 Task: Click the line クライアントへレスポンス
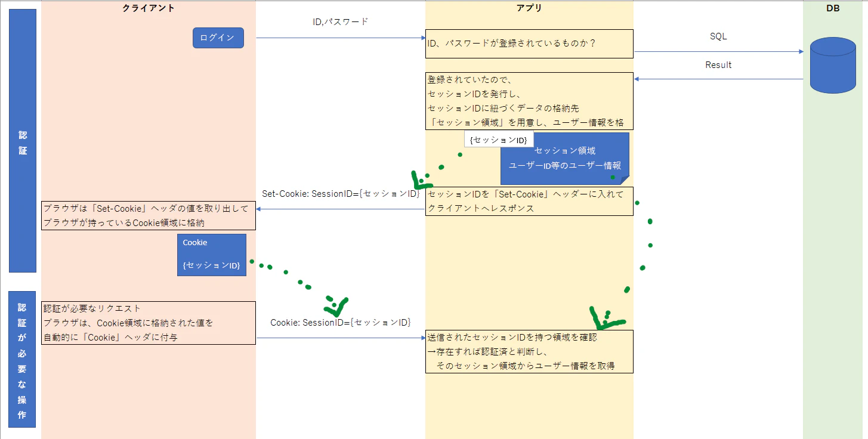pos(481,208)
